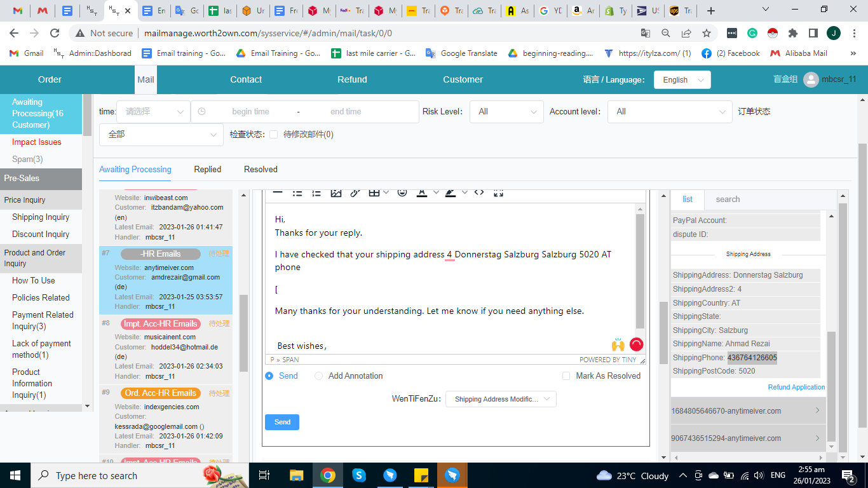Open the Risk Level dropdown
The image size is (868, 488).
pyautogui.click(x=506, y=112)
